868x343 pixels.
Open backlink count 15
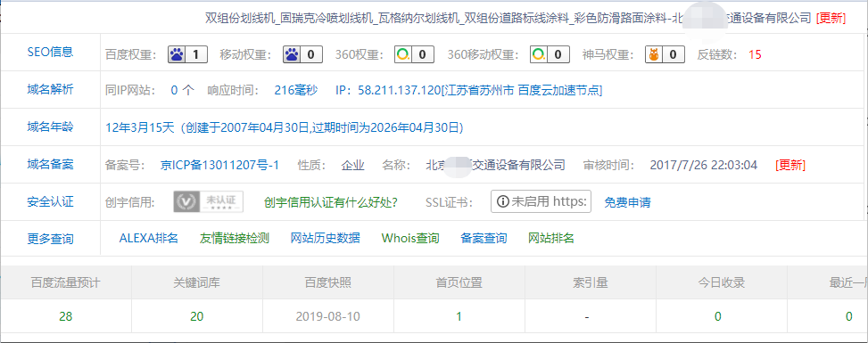(755, 54)
